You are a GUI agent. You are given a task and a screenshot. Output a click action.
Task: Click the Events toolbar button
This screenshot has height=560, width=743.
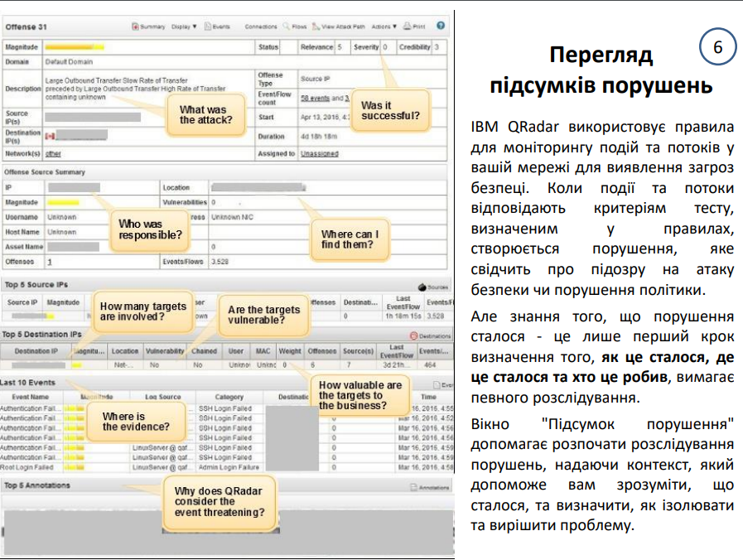[217, 27]
